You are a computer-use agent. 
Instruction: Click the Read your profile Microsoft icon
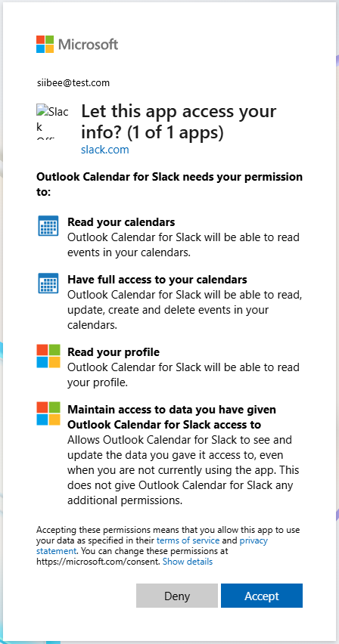coord(48,356)
